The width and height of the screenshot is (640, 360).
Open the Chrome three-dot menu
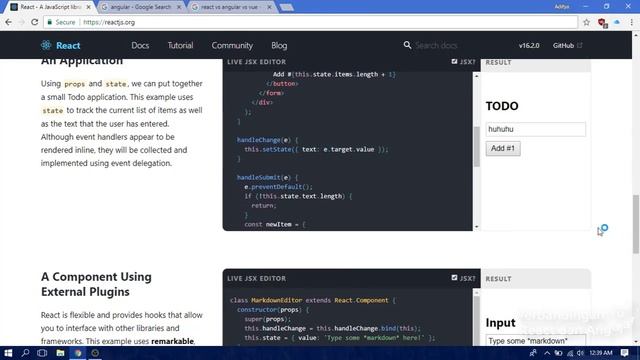(x=631, y=22)
